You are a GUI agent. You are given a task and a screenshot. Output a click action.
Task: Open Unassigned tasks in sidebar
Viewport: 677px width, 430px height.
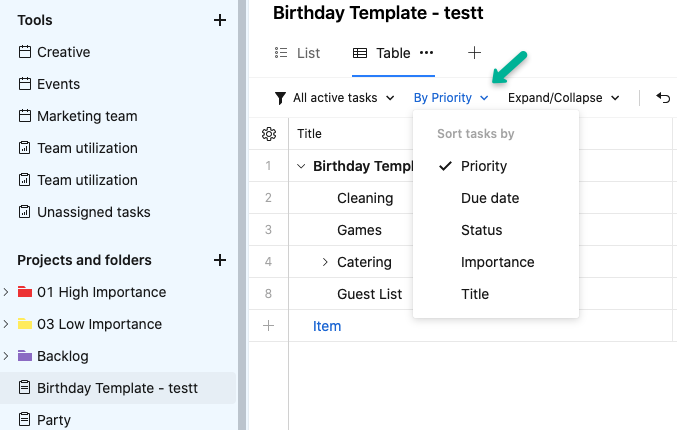(93, 212)
